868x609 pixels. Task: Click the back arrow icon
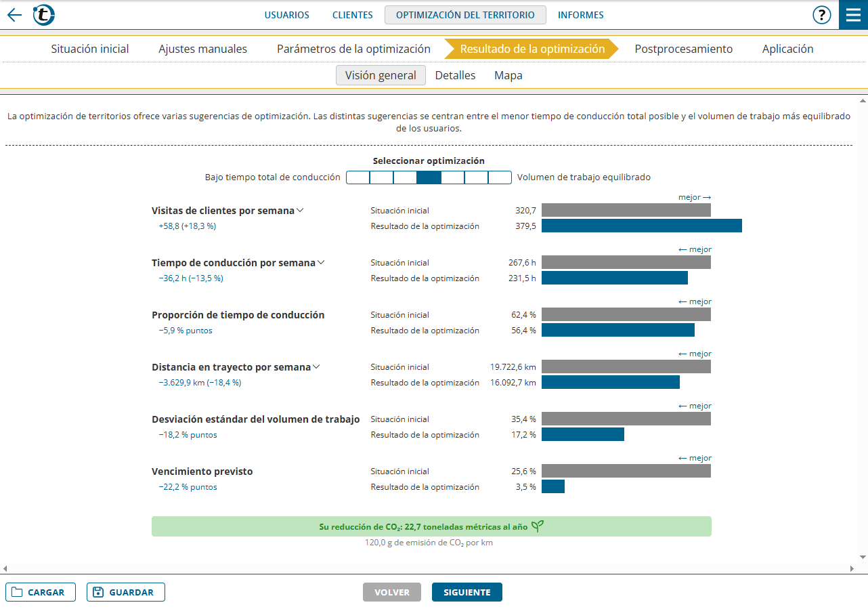point(14,15)
